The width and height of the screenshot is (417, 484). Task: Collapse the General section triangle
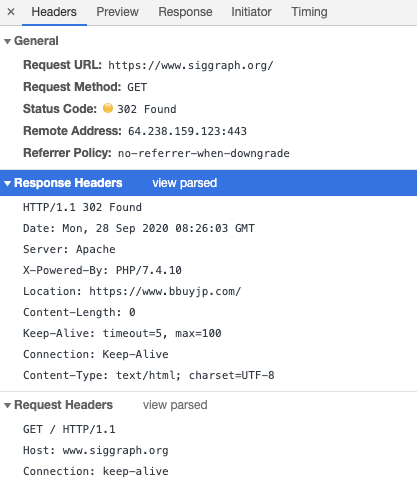point(7,41)
